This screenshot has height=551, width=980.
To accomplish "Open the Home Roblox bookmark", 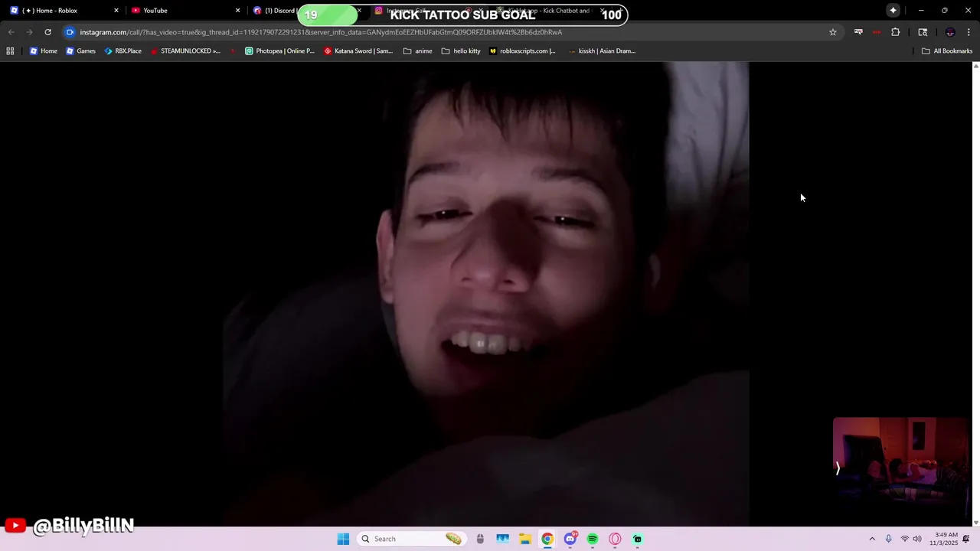I will point(44,51).
